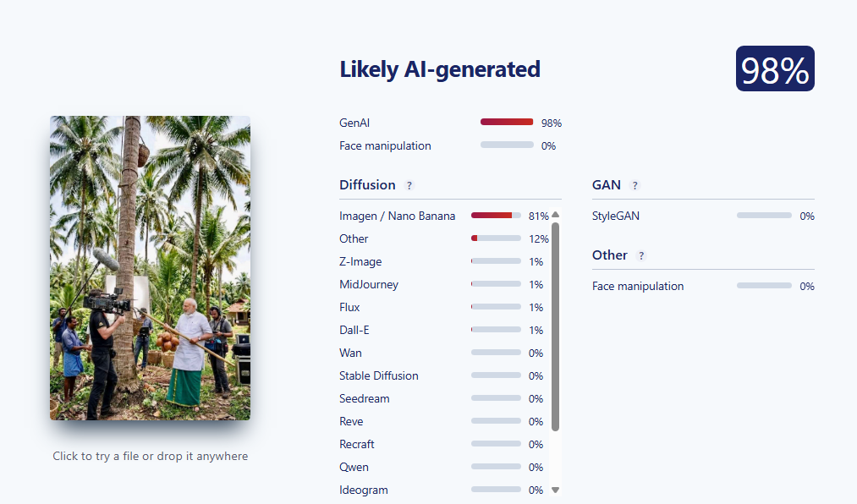
Task: Click the uploaded coconut tree image thumbnail
Action: pos(150,267)
